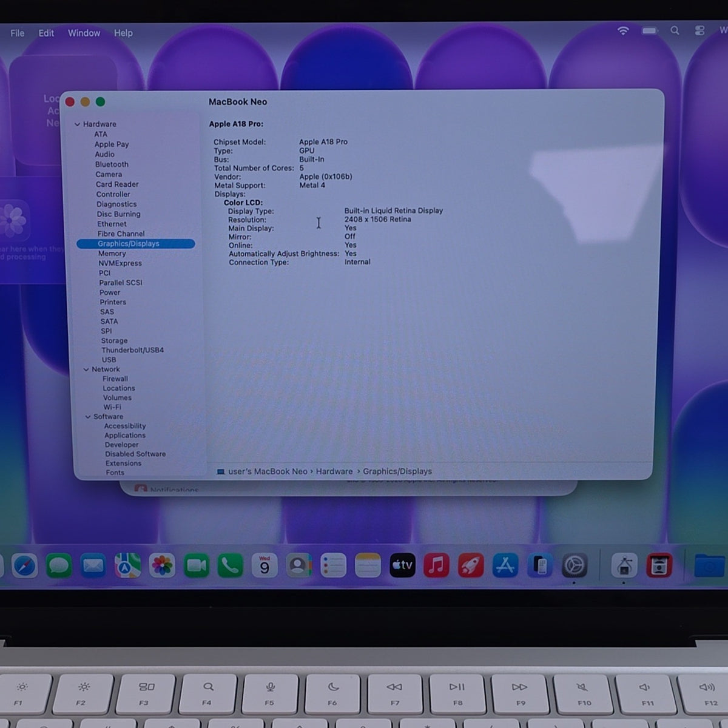Open the green Phone app icon

[230, 566]
